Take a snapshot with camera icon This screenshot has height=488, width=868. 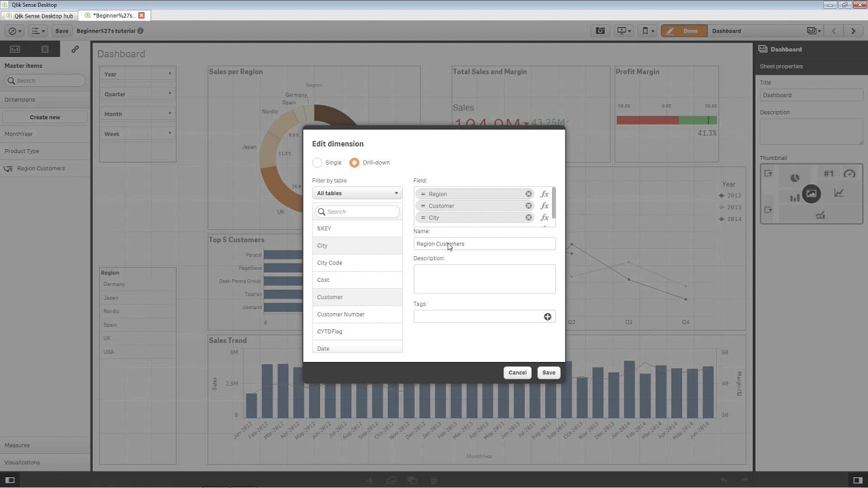tap(600, 30)
